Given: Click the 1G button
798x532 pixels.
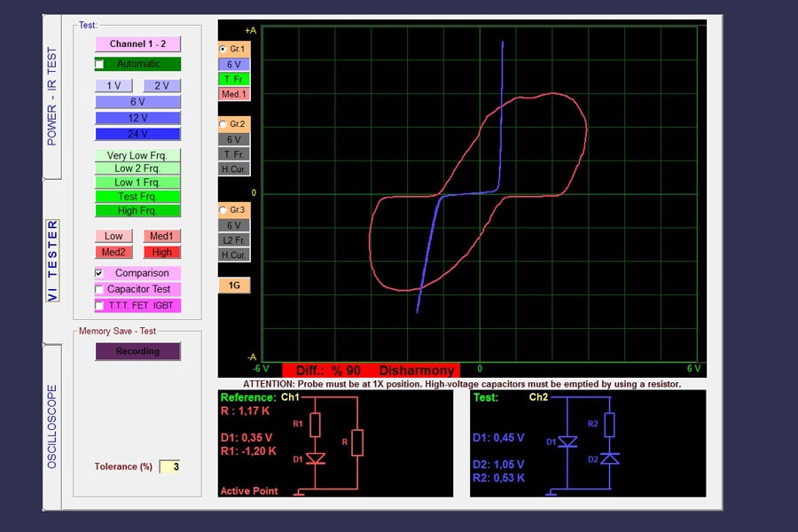Looking at the screenshot, I should click(x=234, y=286).
